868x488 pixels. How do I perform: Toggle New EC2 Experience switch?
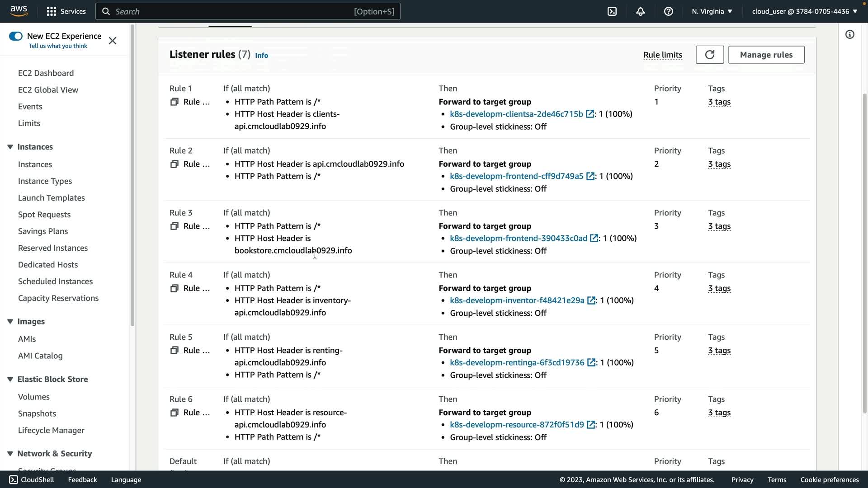[x=16, y=36]
